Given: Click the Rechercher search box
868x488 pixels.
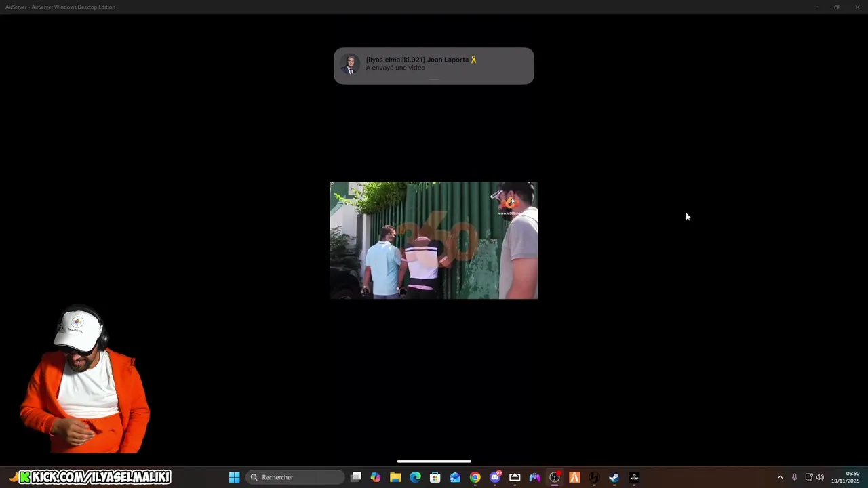Looking at the screenshot, I should point(295,477).
